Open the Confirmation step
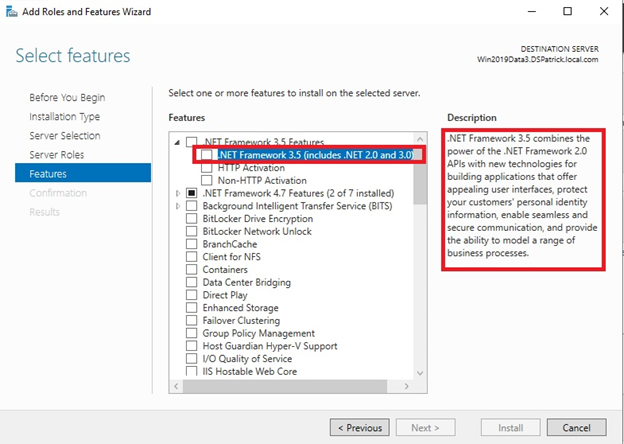This screenshot has height=444, width=624. (x=58, y=193)
